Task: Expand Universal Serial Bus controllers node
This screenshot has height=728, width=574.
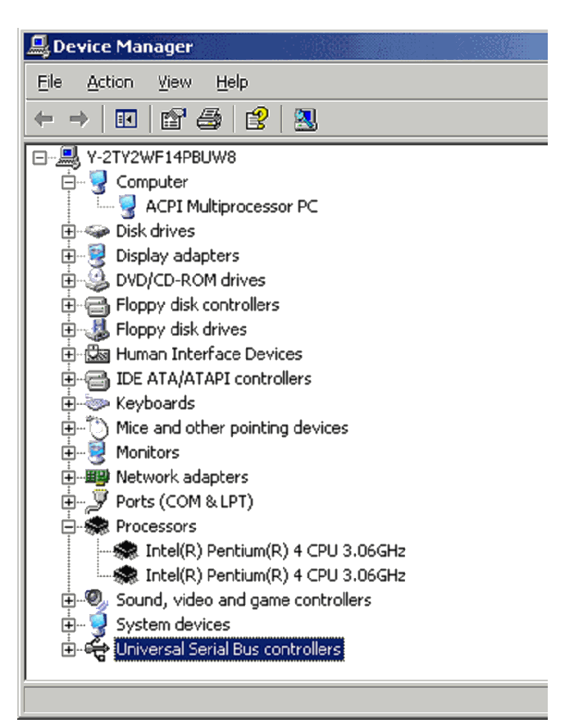Action: 69,649
